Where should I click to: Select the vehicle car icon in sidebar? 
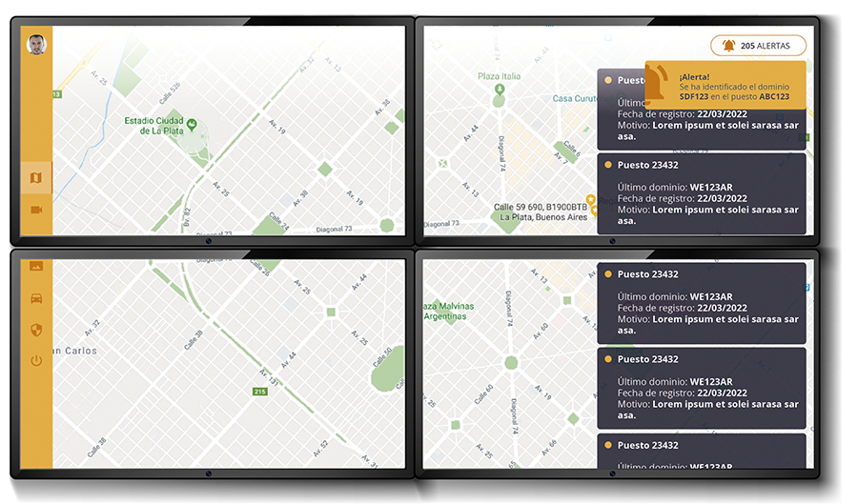(x=36, y=297)
